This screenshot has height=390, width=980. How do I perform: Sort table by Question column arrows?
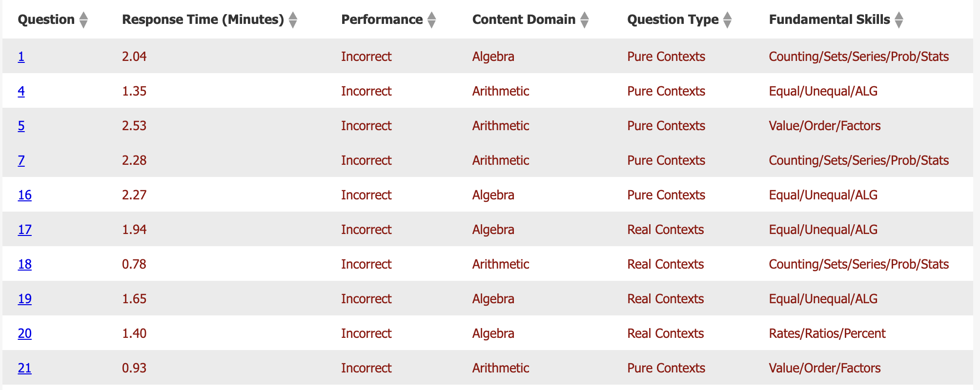(83, 20)
